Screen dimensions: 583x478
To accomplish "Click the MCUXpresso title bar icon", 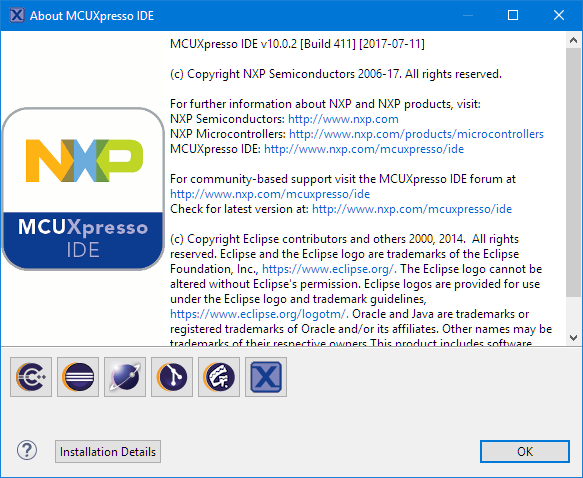I will point(17,16).
